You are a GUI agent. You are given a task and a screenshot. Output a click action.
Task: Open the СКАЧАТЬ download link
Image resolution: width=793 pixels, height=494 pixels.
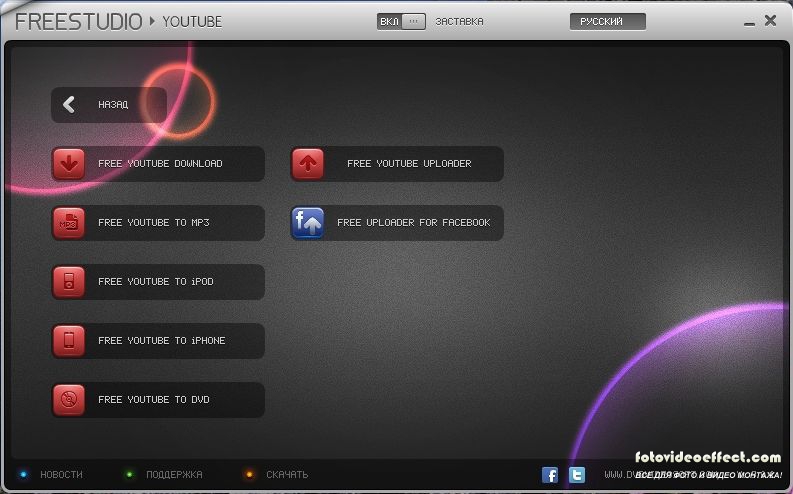287,475
